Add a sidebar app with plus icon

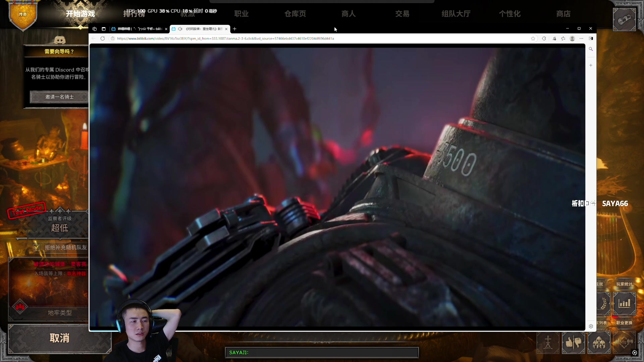click(x=591, y=65)
